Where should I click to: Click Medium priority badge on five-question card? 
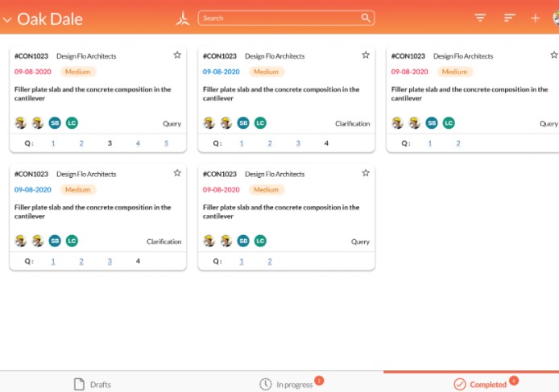pyautogui.click(x=77, y=72)
